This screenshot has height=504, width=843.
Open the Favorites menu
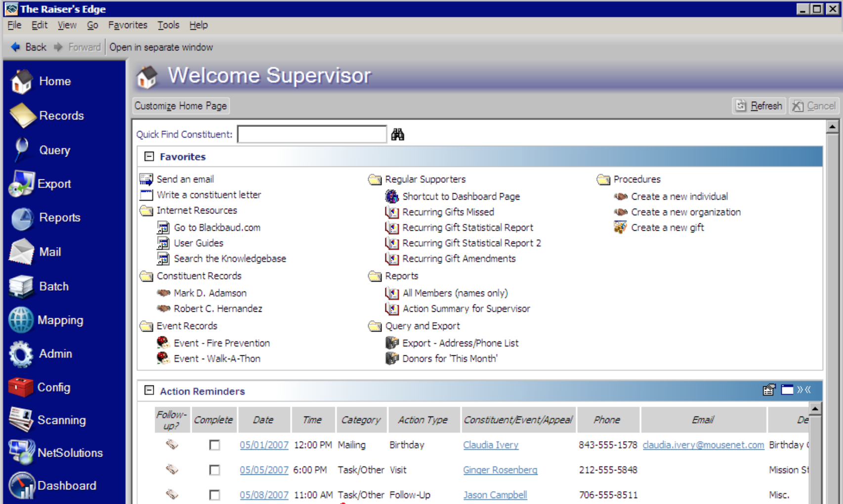(x=127, y=25)
